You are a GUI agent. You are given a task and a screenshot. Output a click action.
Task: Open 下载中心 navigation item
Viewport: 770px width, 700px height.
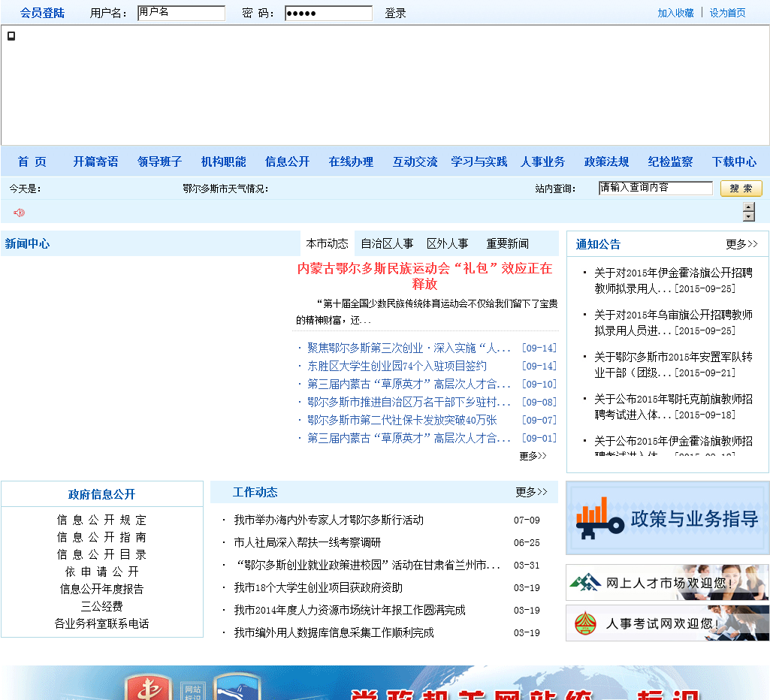tap(734, 161)
